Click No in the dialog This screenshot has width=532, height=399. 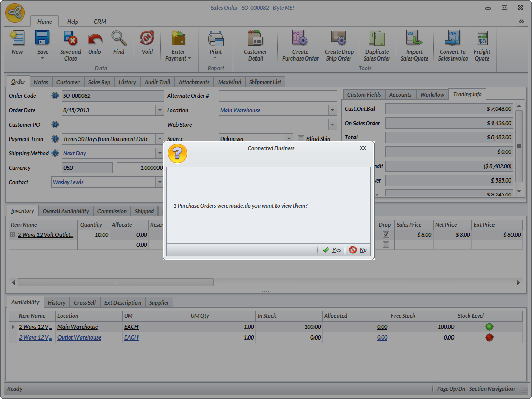358,250
